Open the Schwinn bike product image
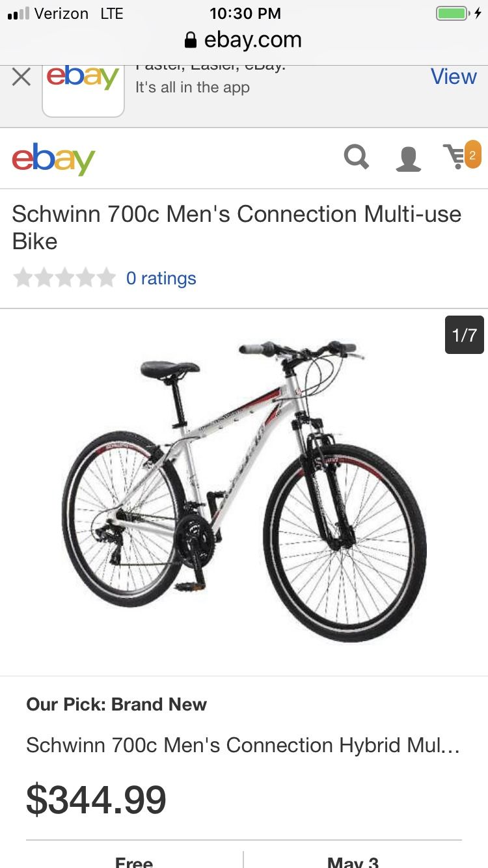488x868 pixels. [x=244, y=492]
